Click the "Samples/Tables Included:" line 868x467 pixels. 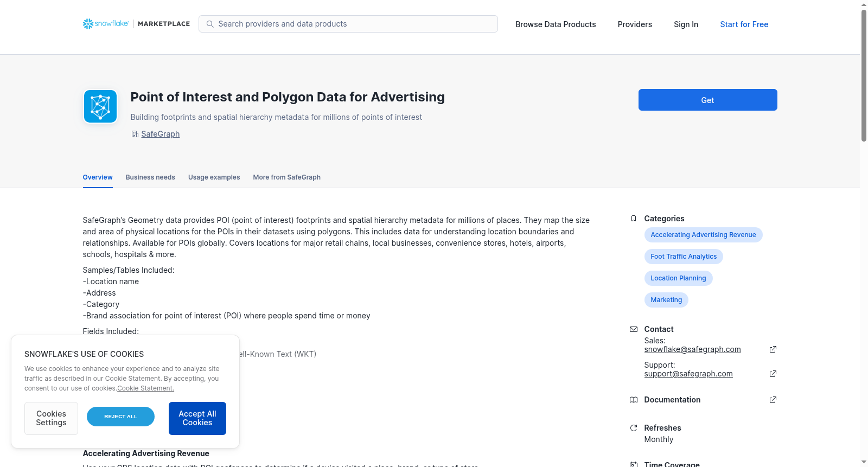[x=129, y=270]
